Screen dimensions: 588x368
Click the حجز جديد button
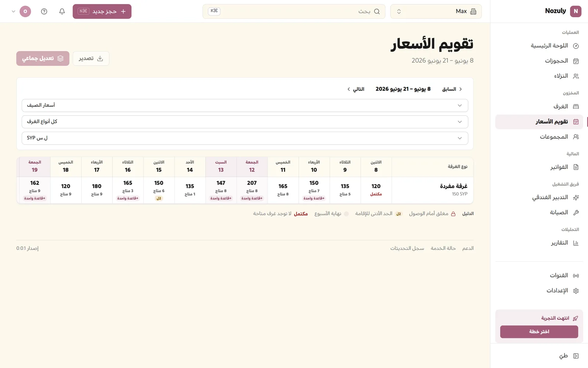point(102,11)
